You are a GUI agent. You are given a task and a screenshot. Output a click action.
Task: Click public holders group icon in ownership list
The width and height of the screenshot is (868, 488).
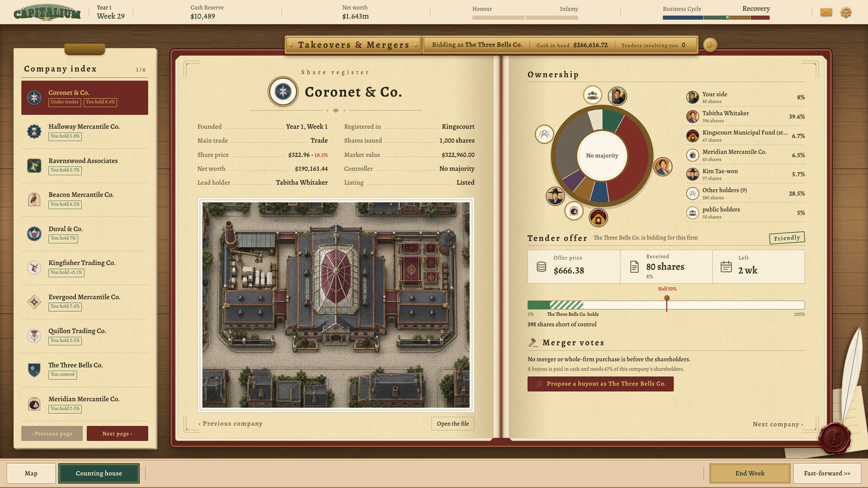point(693,213)
